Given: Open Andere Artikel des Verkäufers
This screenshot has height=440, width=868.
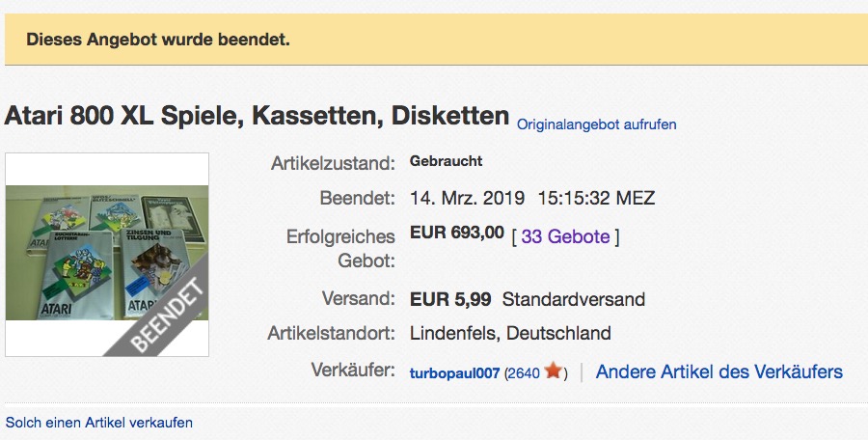Looking at the screenshot, I should pos(719,371).
